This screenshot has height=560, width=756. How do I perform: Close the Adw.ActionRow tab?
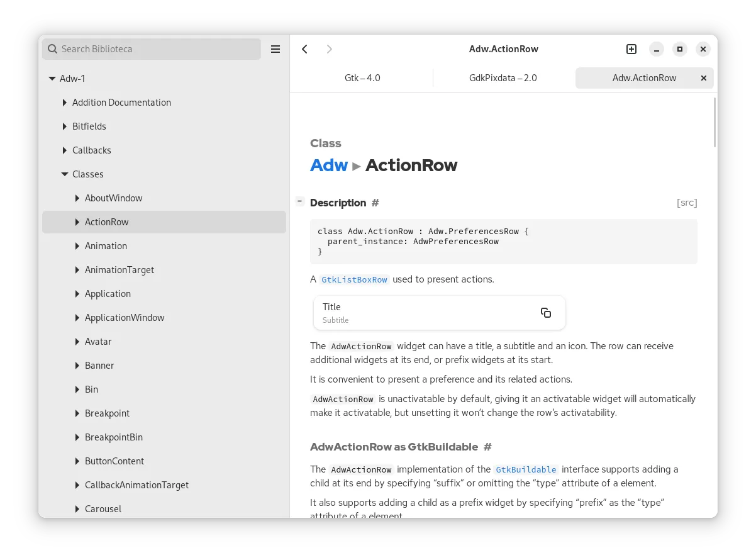[704, 78]
